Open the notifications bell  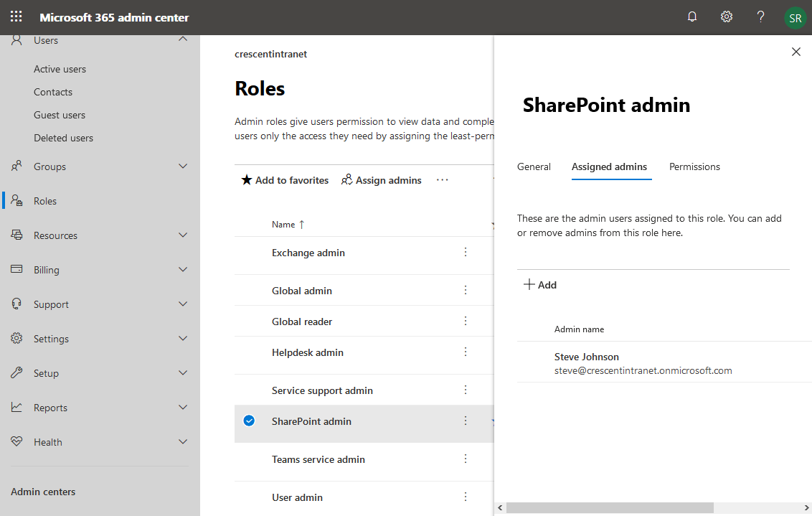point(691,16)
